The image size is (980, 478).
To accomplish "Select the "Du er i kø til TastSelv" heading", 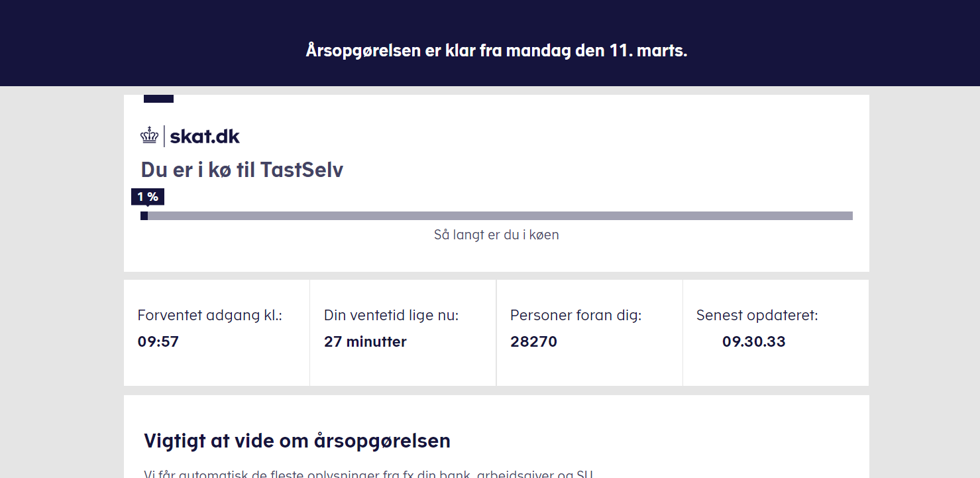I will pyautogui.click(x=242, y=170).
